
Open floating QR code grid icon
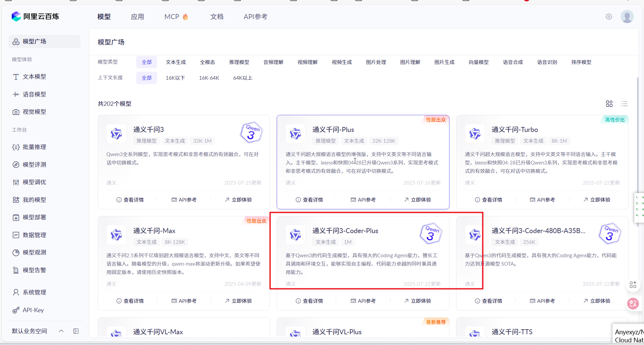click(x=633, y=284)
